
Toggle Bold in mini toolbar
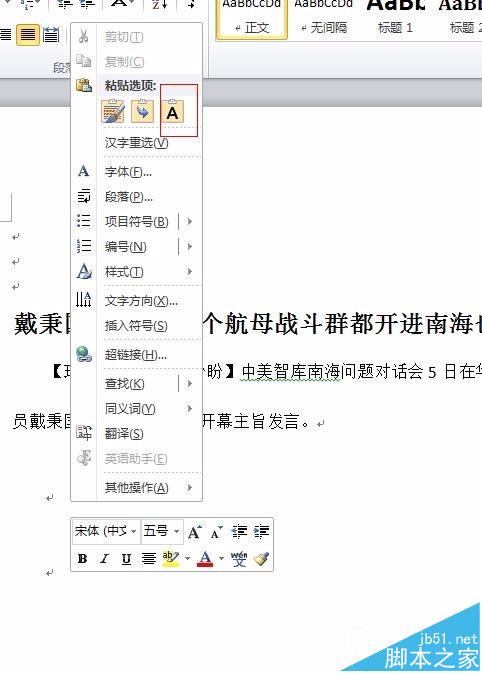[82, 558]
